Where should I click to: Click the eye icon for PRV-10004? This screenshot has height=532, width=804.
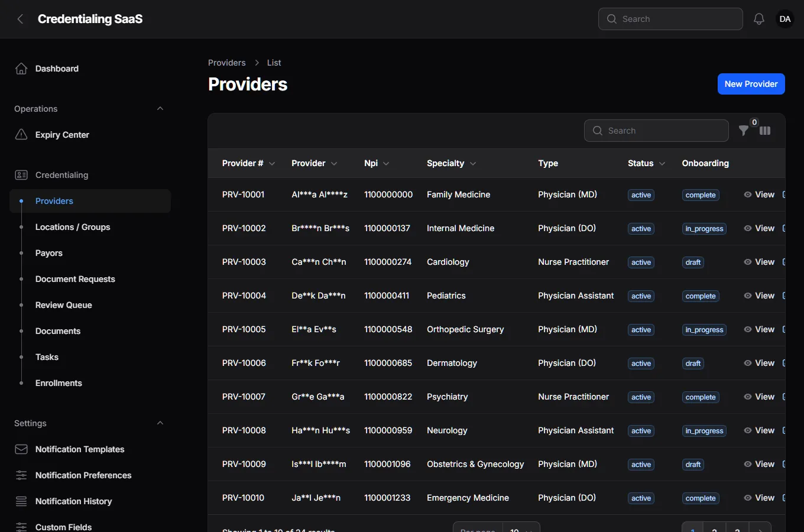coord(748,296)
